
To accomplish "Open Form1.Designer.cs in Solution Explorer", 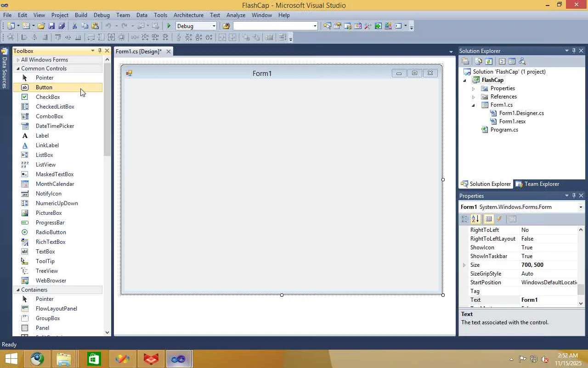I will pos(521,113).
